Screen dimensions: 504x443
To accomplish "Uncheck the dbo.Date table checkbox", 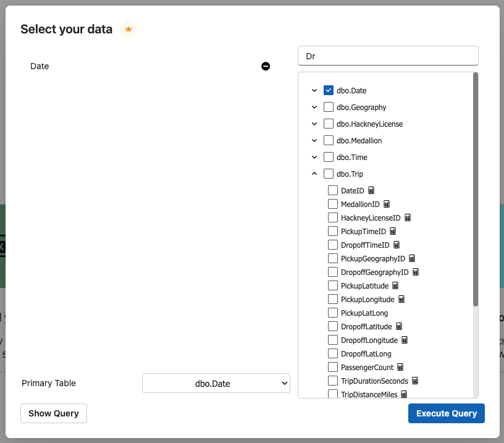I will pos(329,90).
